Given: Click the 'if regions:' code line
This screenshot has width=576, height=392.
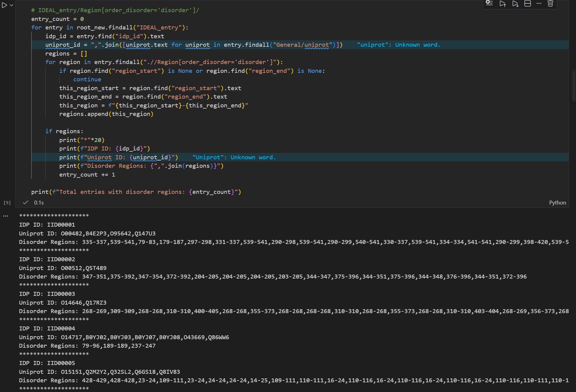Looking at the screenshot, I should (x=64, y=131).
